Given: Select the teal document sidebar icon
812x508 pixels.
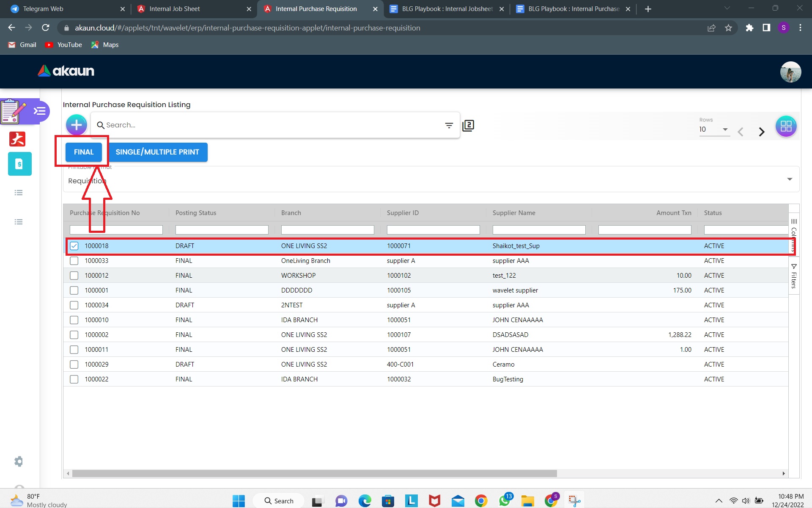Looking at the screenshot, I should pos(19,164).
